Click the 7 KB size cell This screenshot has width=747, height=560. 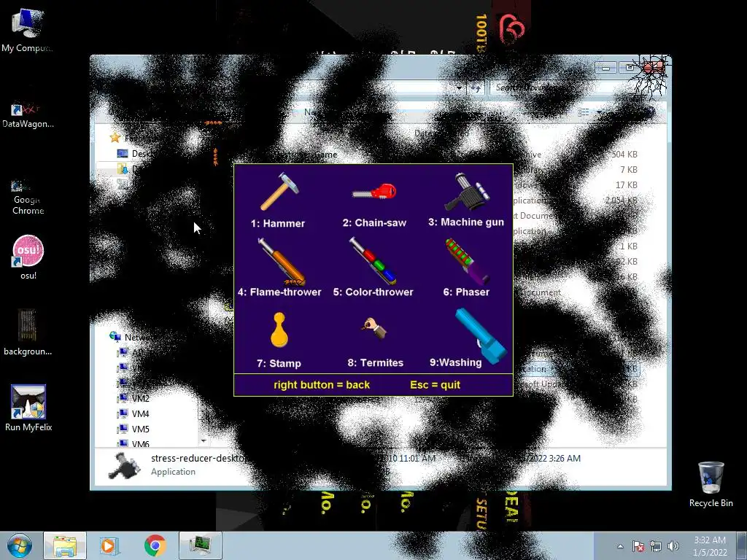point(628,169)
